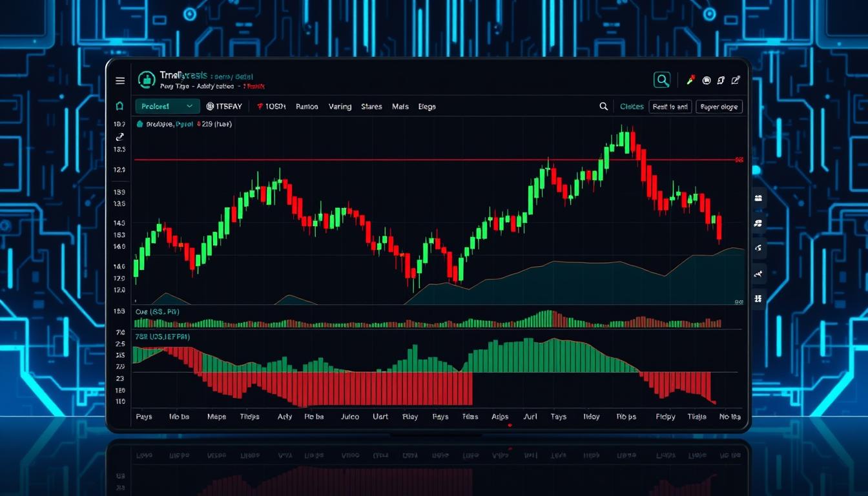Select the ITSFAY symbol tab

224,107
